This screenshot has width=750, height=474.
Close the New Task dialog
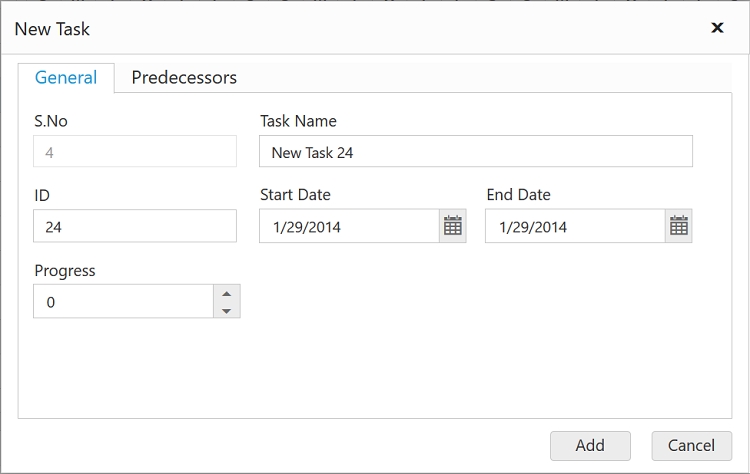717,28
